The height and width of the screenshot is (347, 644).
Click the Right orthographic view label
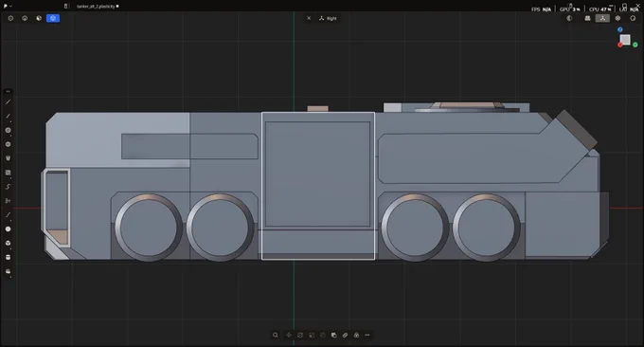(329, 18)
